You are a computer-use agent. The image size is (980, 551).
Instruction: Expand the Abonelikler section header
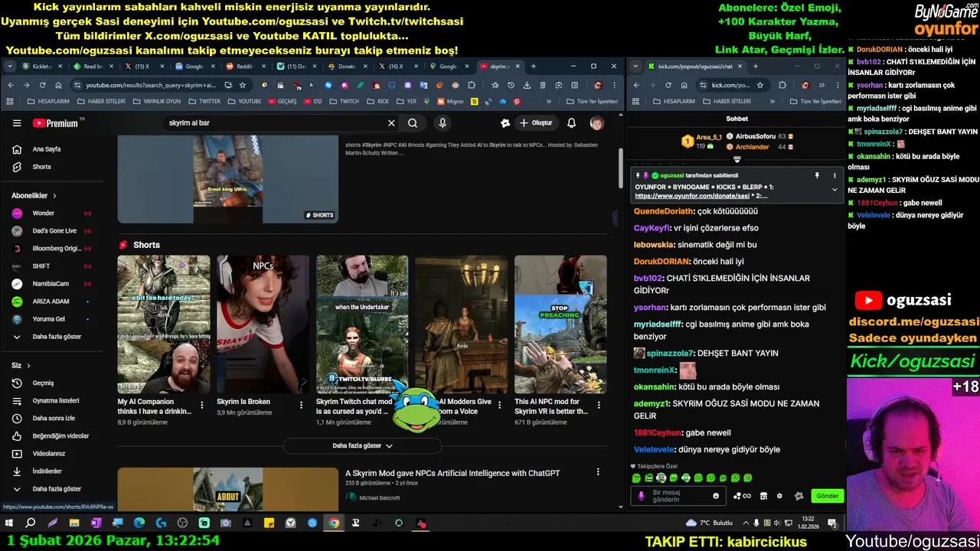[34, 196]
